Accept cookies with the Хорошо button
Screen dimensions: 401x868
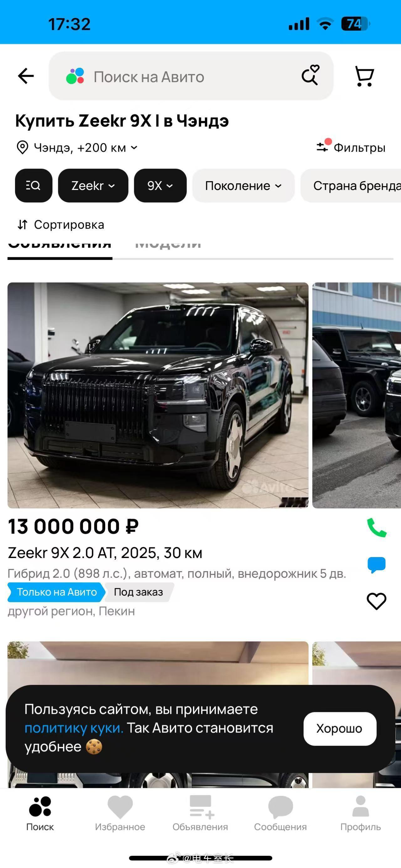tap(340, 729)
